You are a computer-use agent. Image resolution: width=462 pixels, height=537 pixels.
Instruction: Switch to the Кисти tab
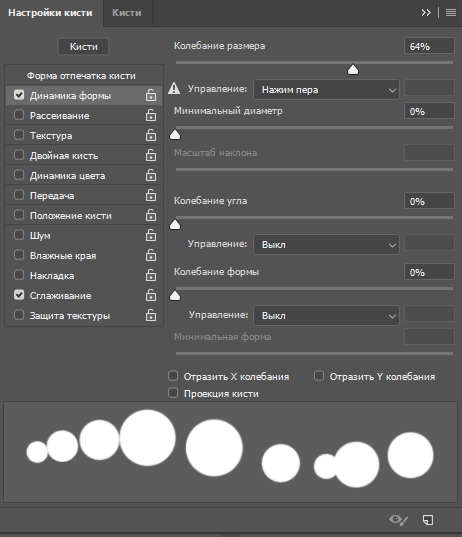(x=127, y=13)
